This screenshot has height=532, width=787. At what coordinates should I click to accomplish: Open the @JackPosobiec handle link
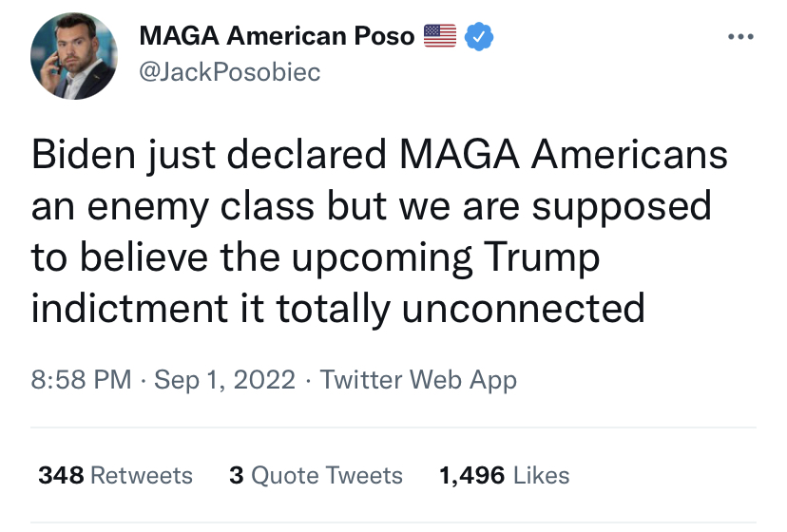(x=229, y=72)
